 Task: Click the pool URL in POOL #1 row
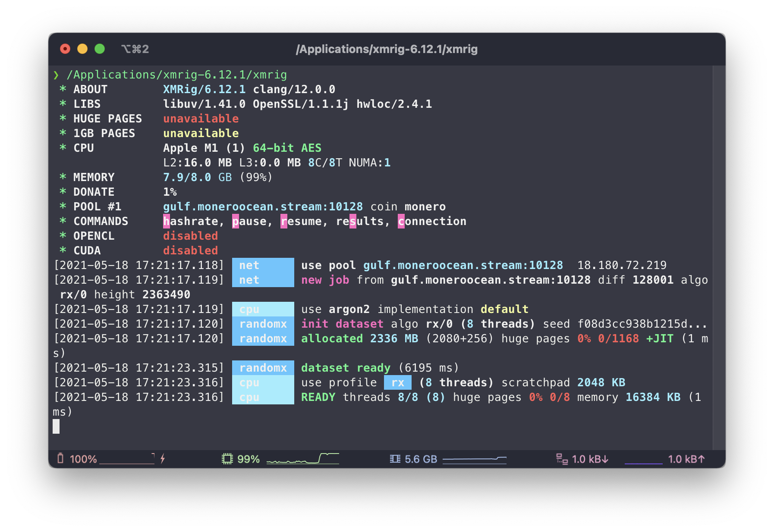[263, 207]
